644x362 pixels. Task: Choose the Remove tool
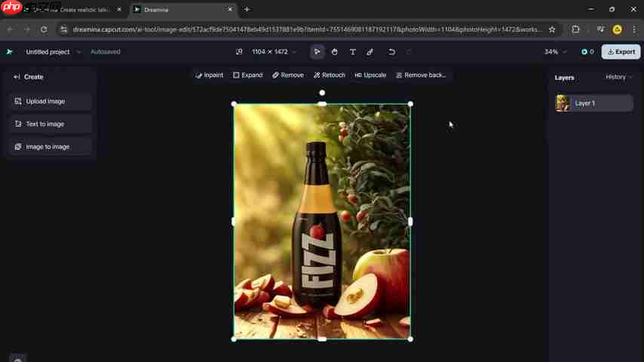(288, 75)
